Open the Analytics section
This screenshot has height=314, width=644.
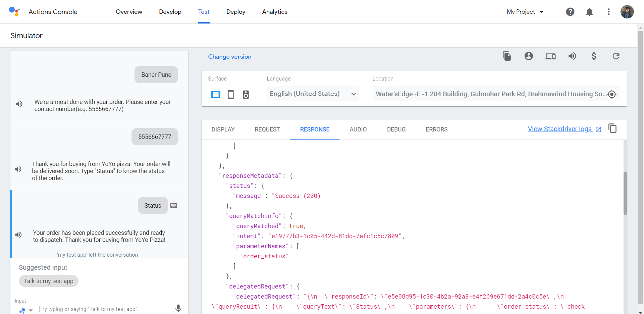274,12
